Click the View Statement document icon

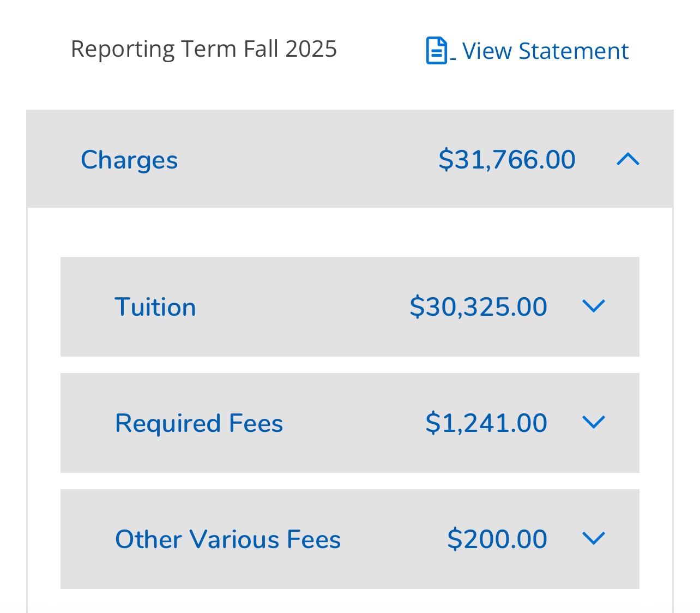437,51
